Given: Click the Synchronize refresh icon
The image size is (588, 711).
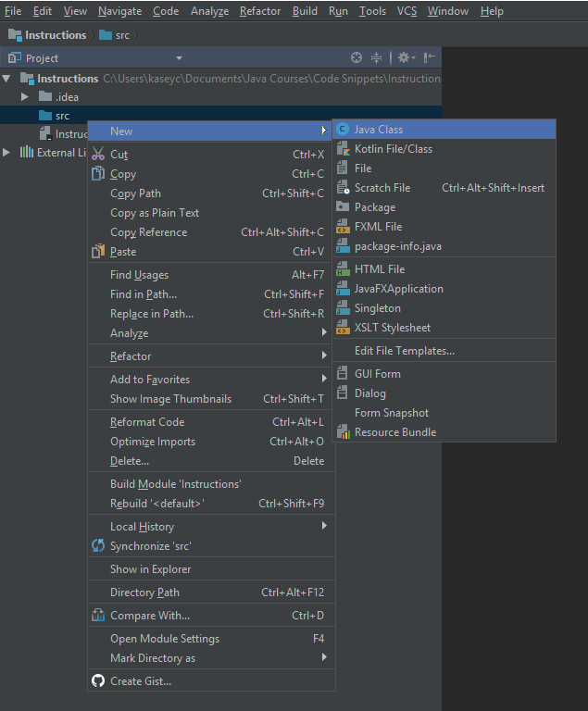Looking at the screenshot, I should [98, 545].
